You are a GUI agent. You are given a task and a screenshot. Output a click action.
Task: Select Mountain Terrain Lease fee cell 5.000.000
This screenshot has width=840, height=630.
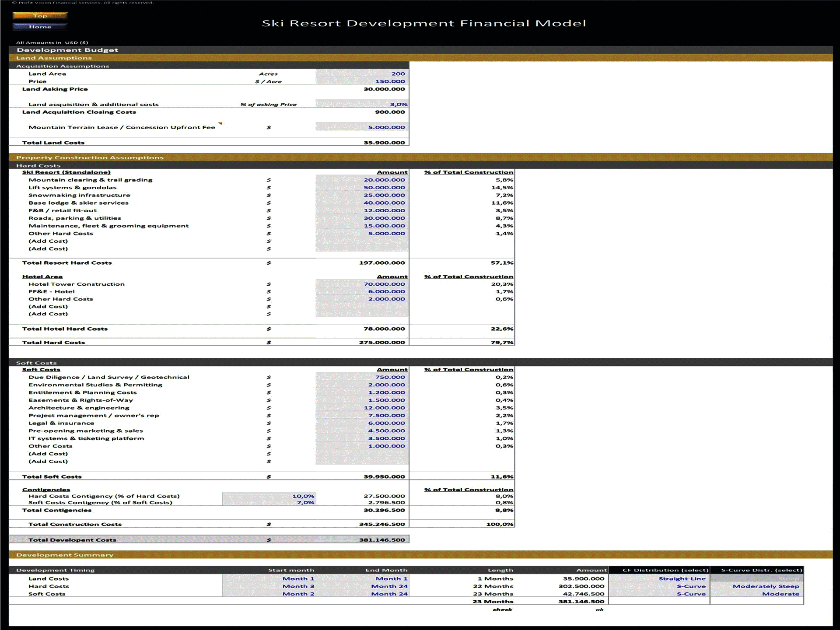362,127
